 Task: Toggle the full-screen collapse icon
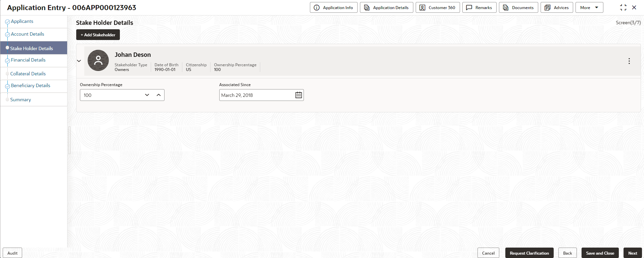pyautogui.click(x=623, y=7)
